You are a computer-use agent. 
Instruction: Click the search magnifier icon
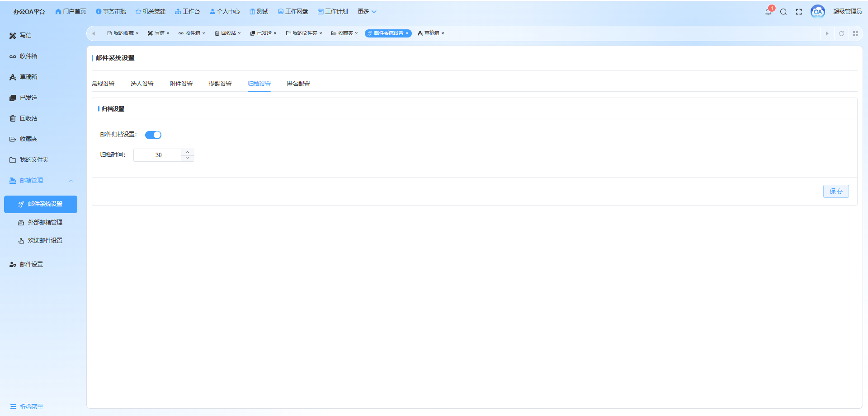[x=783, y=12]
